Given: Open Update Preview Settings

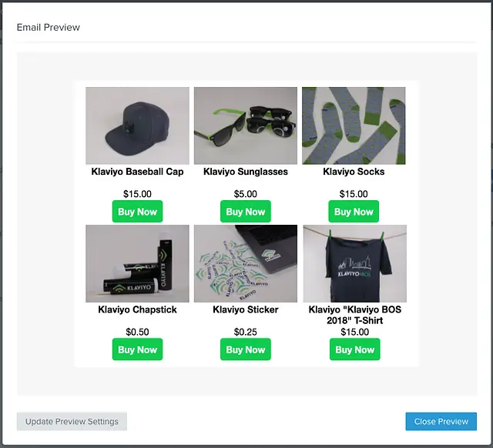Looking at the screenshot, I should (72, 422).
